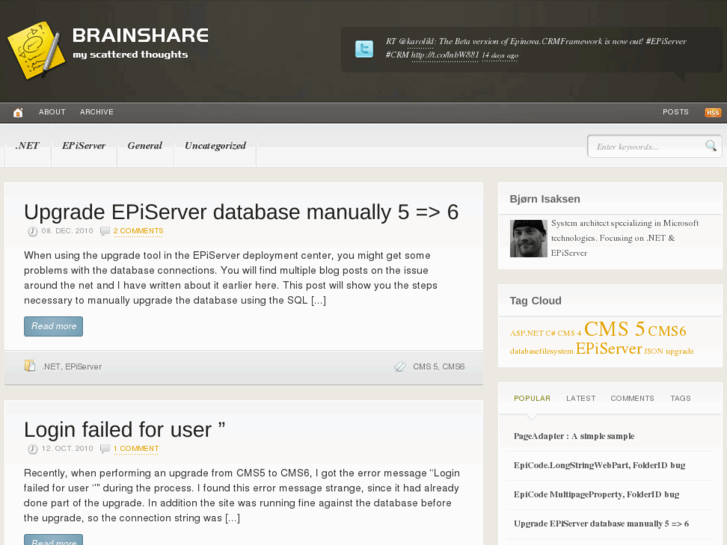This screenshot has height=545, width=727.
Task: Go to home via house icon
Action: [x=18, y=112]
